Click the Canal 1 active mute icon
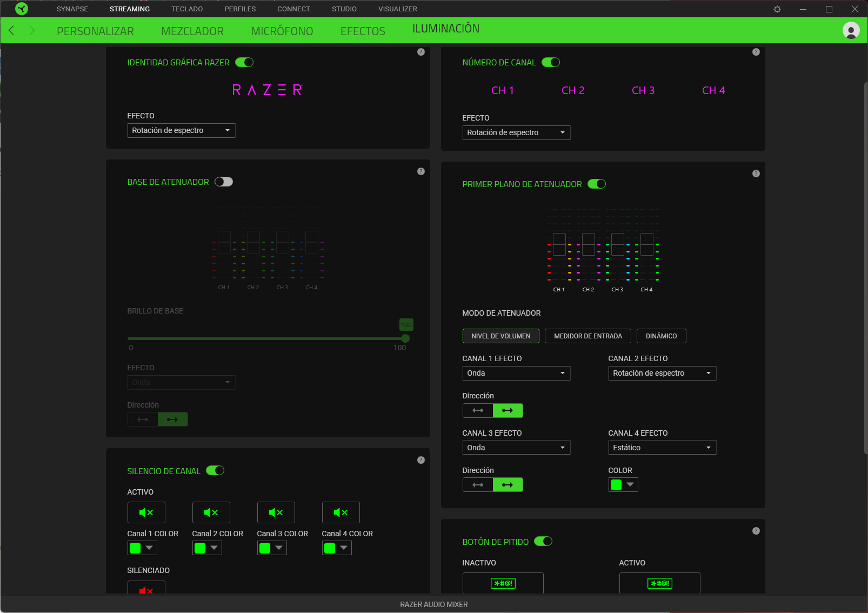The height and width of the screenshot is (613, 868). (x=146, y=512)
